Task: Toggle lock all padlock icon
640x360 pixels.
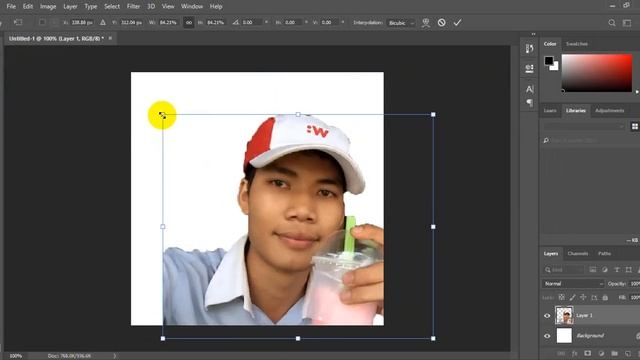Action: (x=605, y=298)
